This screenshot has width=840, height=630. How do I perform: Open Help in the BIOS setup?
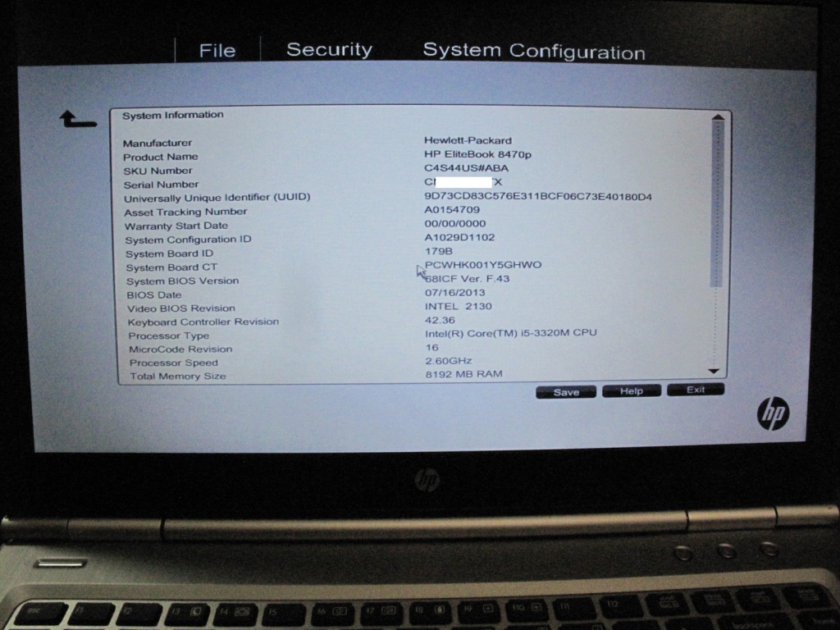[632, 391]
